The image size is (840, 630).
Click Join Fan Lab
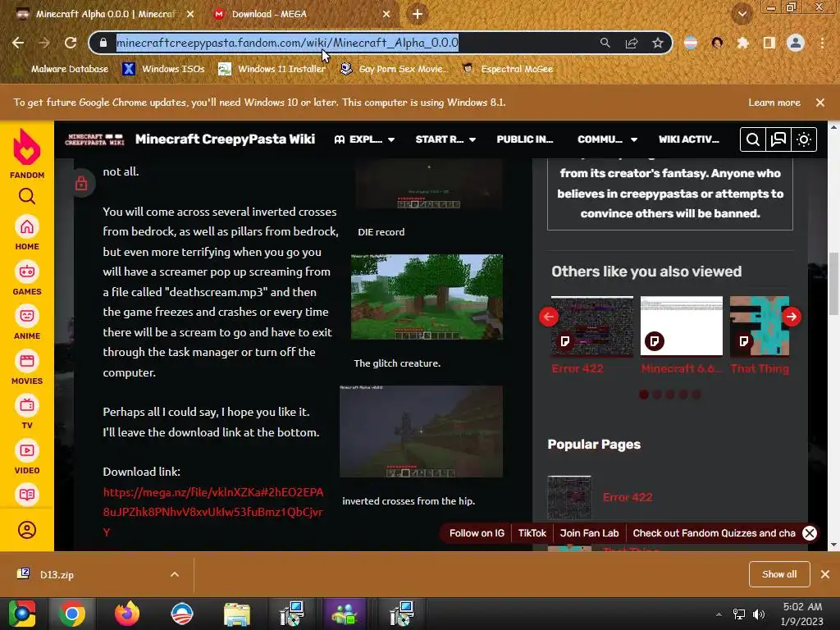point(589,533)
